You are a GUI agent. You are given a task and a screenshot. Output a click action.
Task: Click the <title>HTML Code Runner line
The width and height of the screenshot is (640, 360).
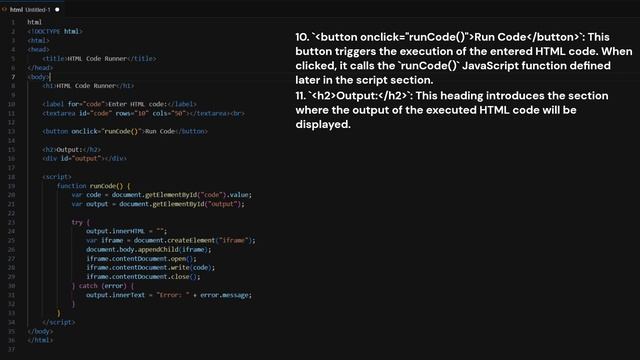(99, 58)
